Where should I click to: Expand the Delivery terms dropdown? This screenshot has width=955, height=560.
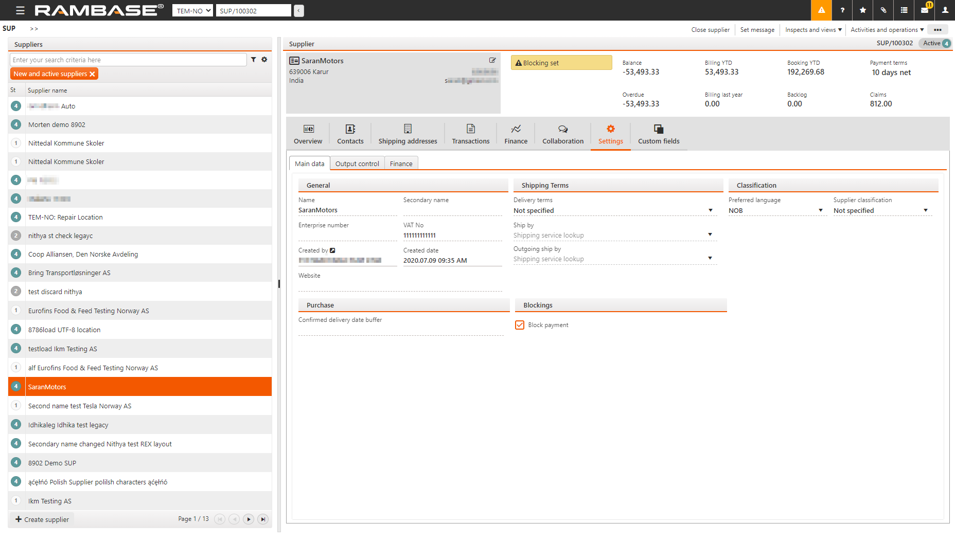[x=710, y=210]
